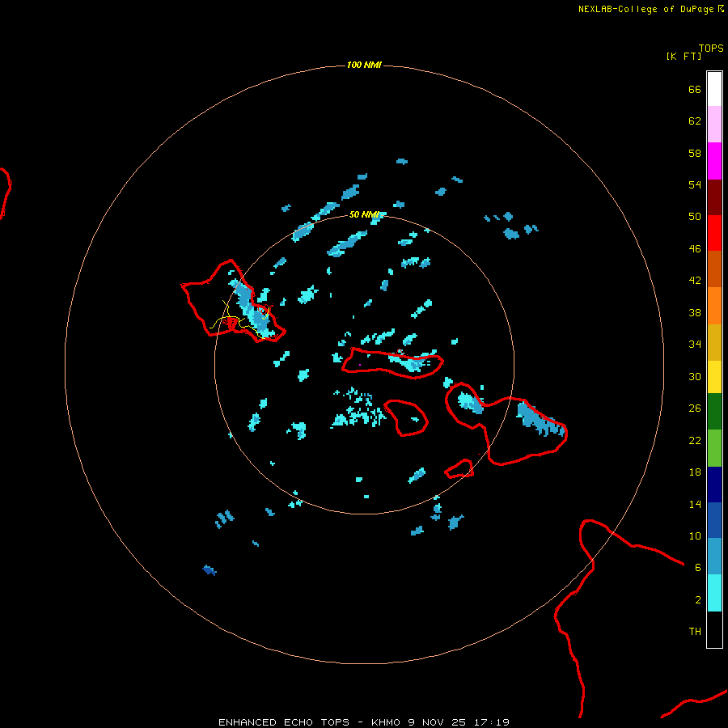Viewport: 728px width, 728px height.
Task: Pick the bright orange legend swatch
Action: click(714, 306)
